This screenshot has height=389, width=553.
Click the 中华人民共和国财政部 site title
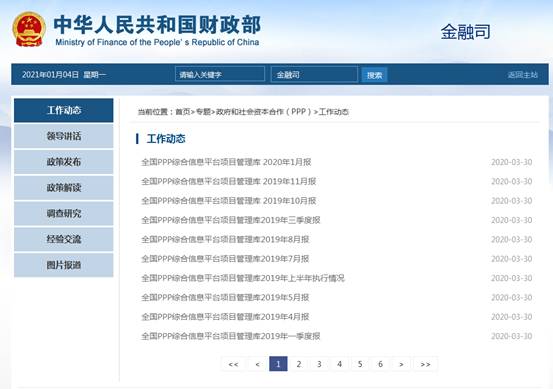157,24
